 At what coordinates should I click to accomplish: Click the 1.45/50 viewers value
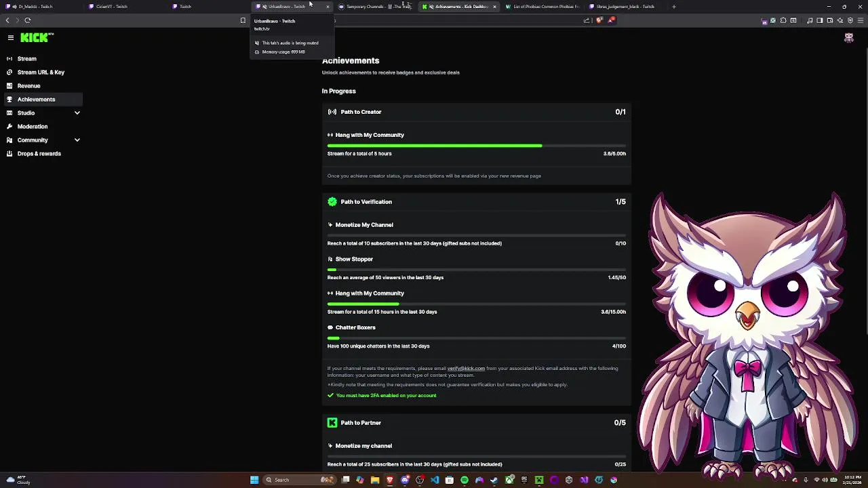[617, 278]
